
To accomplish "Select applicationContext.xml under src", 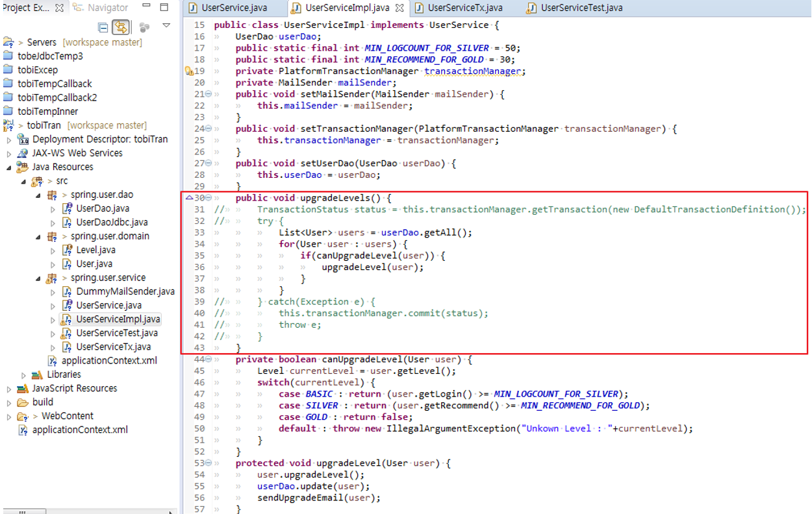I will pos(109,360).
